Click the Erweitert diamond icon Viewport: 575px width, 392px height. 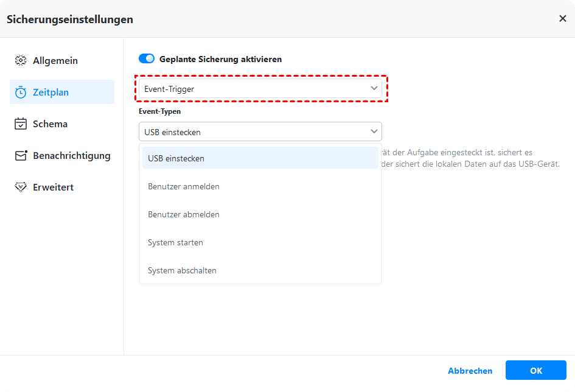point(21,187)
